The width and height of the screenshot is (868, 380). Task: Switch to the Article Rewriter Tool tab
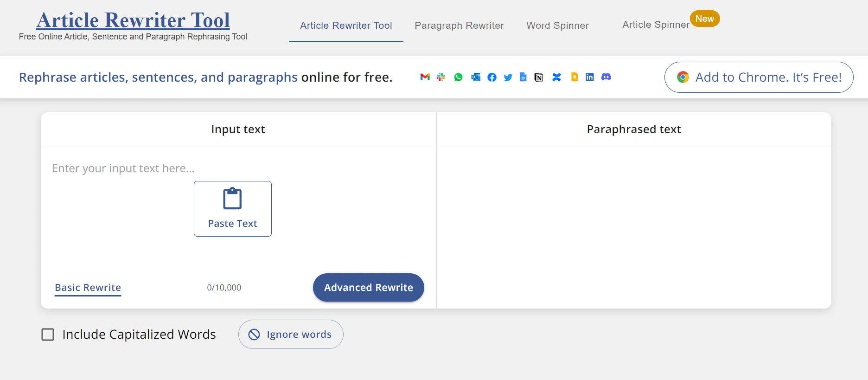click(x=346, y=26)
